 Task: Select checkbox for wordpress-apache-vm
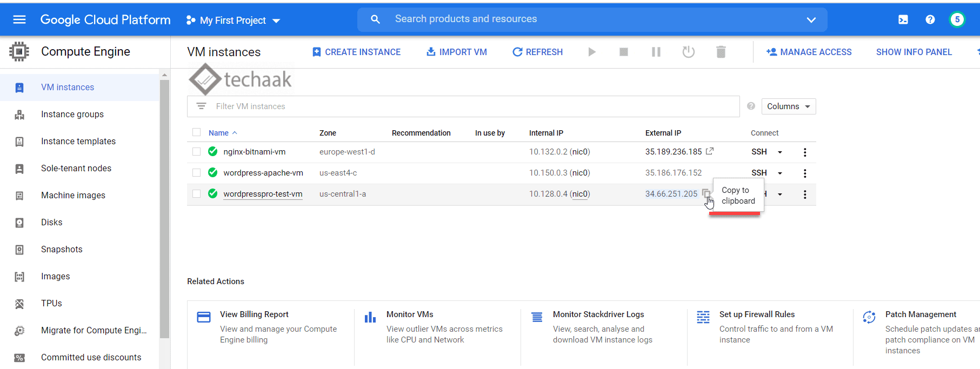[x=197, y=173]
